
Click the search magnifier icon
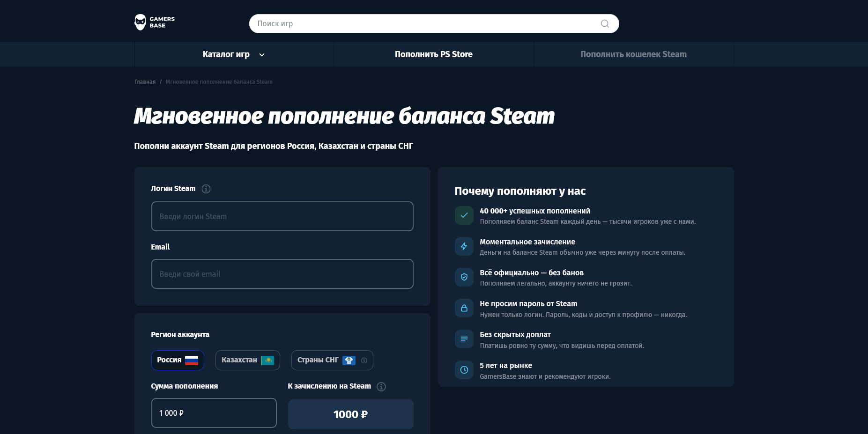tap(605, 24)
